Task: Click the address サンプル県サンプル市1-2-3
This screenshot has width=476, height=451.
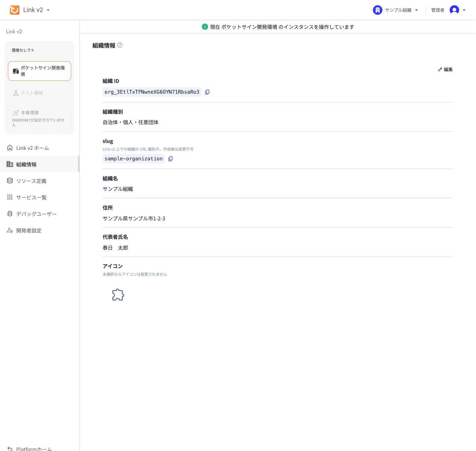Action: coord(134,219)
